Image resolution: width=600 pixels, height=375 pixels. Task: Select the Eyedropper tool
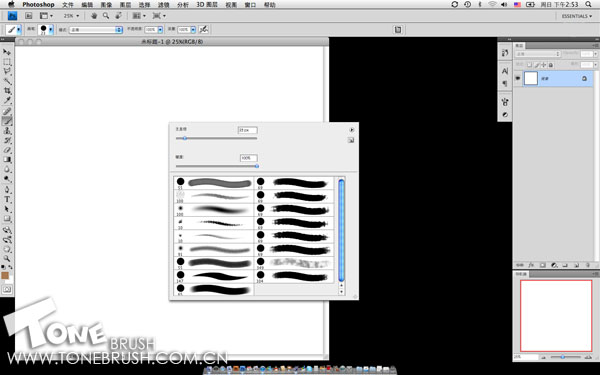tap(7, 101)
